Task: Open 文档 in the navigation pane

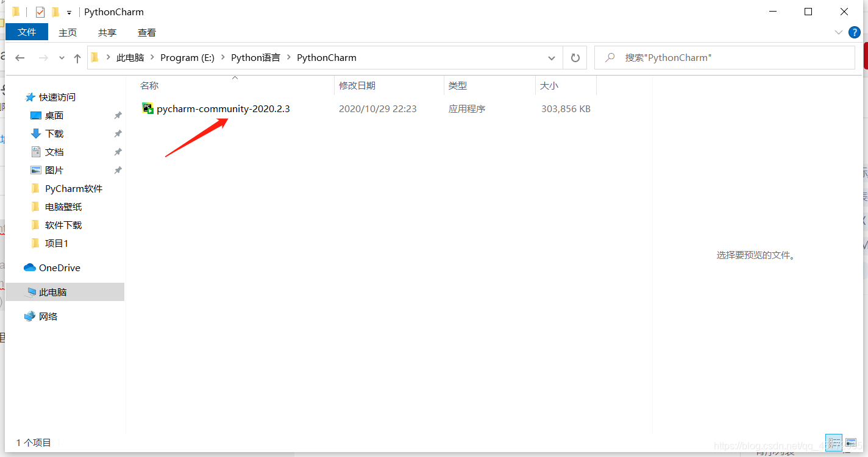Action: tap(54, 152)
